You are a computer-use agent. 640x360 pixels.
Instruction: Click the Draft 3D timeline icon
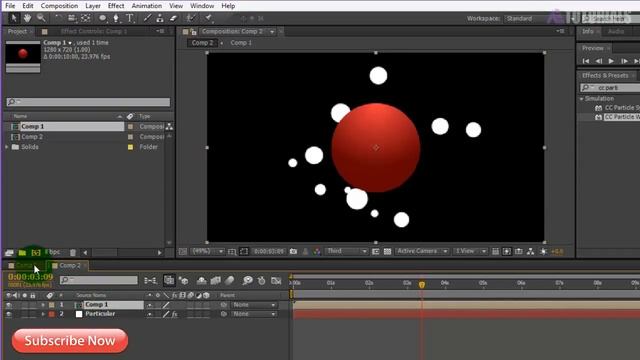click(x=184, y=280)
